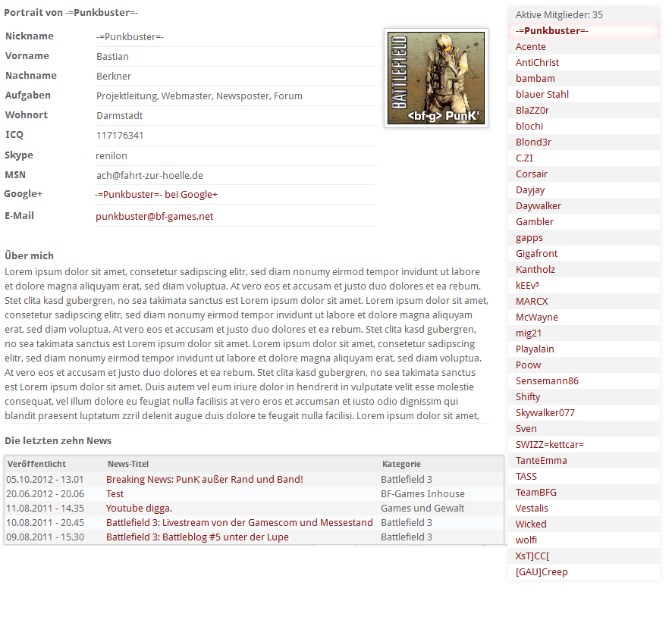Select member Daywalker from the list
The image size is (672, 623).
pos(538,206)
